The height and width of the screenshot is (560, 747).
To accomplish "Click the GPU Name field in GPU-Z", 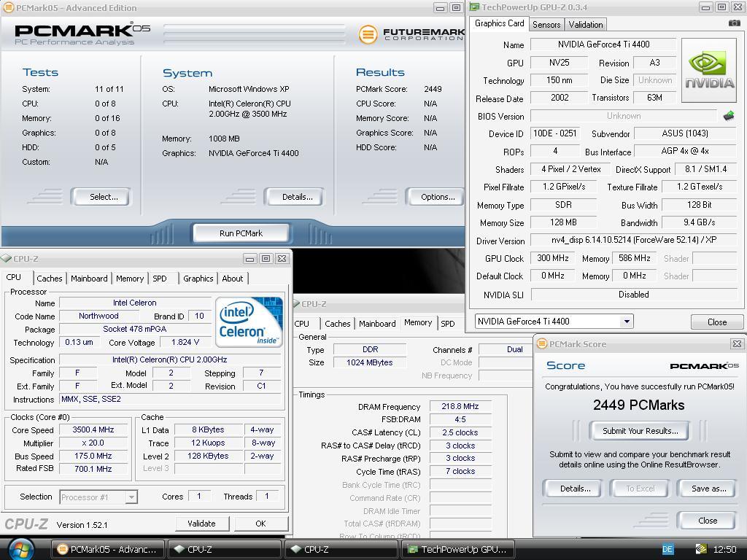I will tap(603, 44).
